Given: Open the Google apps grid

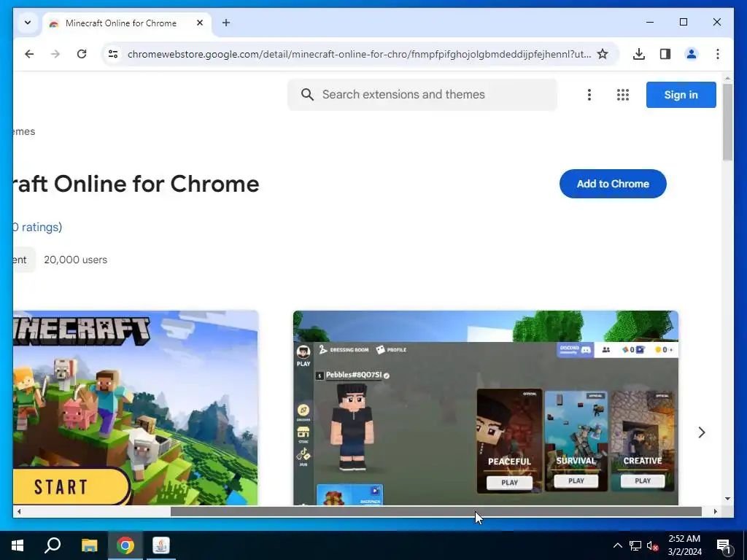Looking at the screenshot, I should pyautogui.click(x=623, y=95).
